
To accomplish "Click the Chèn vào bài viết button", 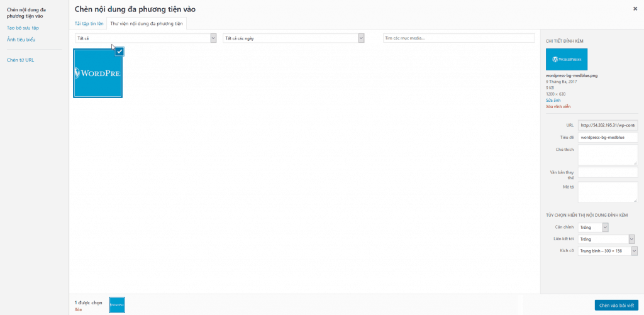I will (616, 306).
